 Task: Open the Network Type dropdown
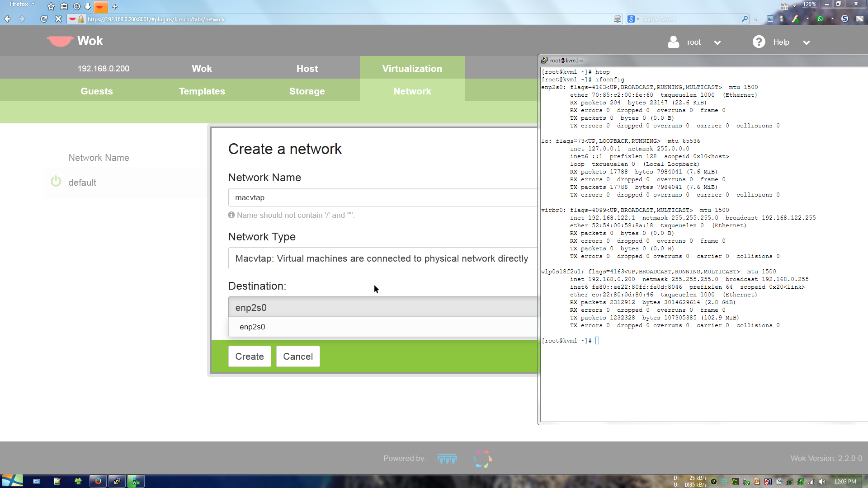[382, 258]
